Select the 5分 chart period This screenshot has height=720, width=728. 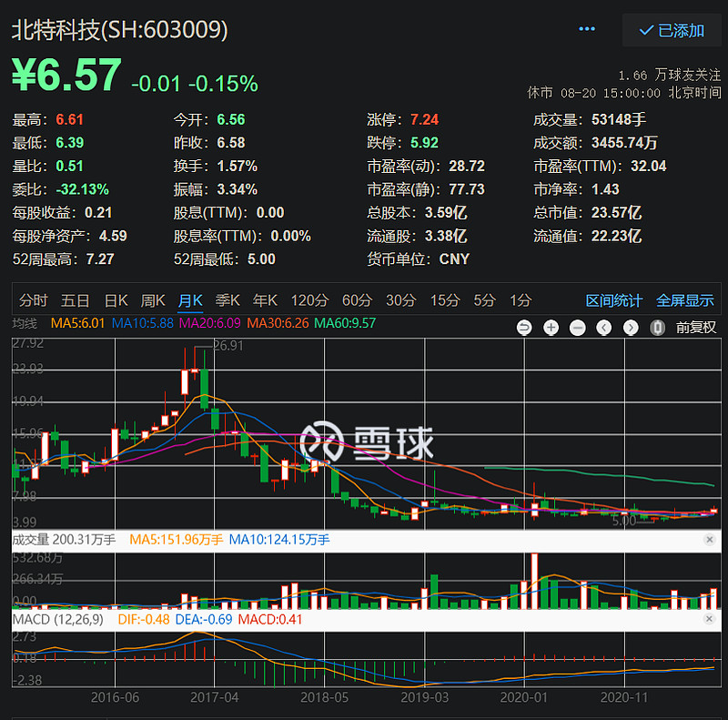tap(485, 300)
